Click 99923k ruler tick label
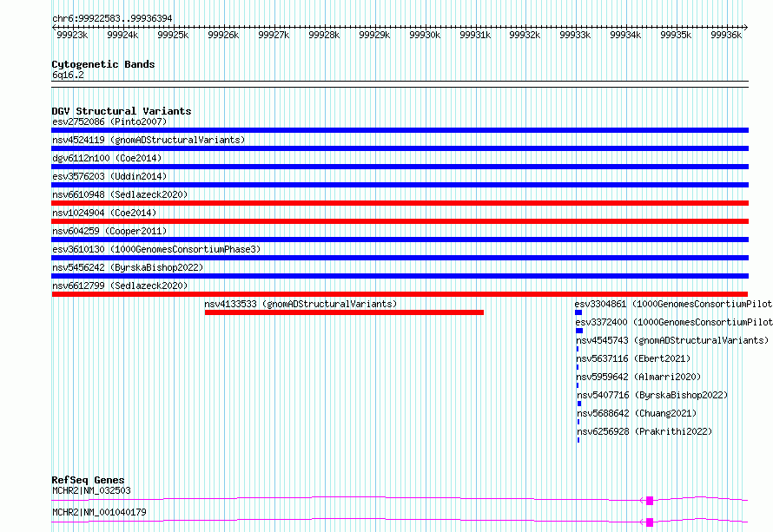 (x=72, y=35)
